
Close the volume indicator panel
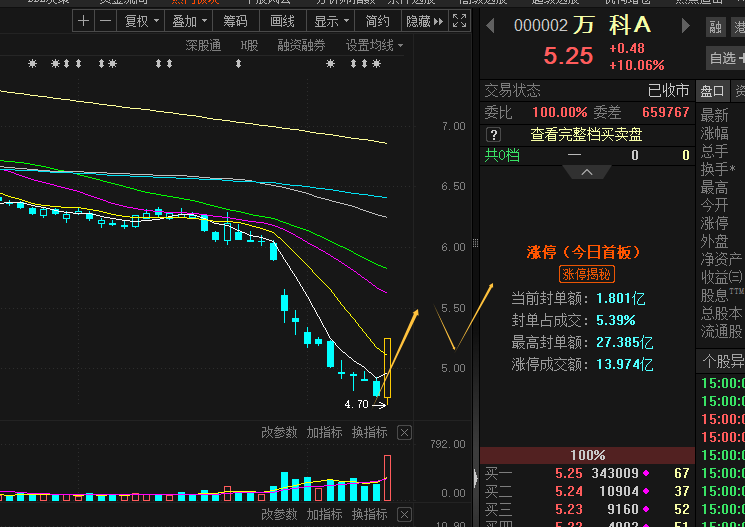pos(404,433)
